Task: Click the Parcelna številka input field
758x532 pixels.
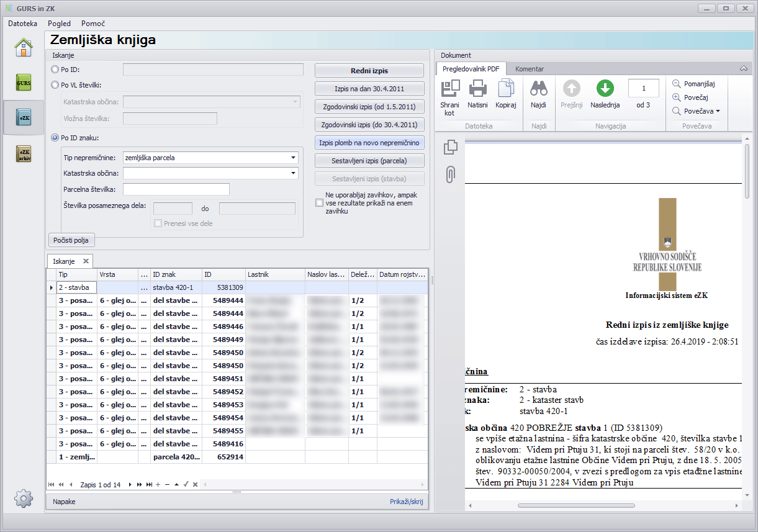Action: coord(176,189)
